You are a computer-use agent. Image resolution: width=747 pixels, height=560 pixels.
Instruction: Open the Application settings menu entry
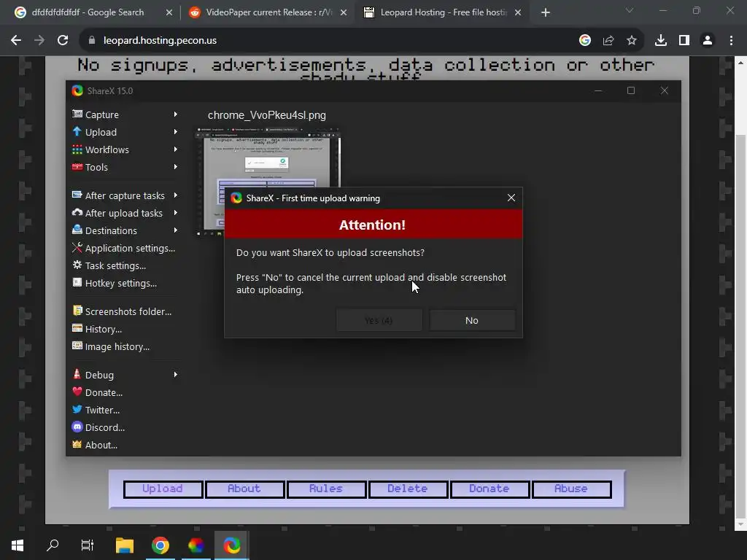[124, 248]
